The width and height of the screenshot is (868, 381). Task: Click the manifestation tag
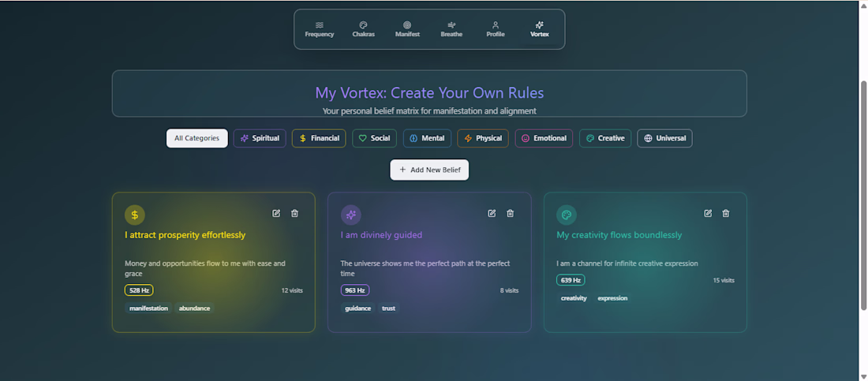148,308
